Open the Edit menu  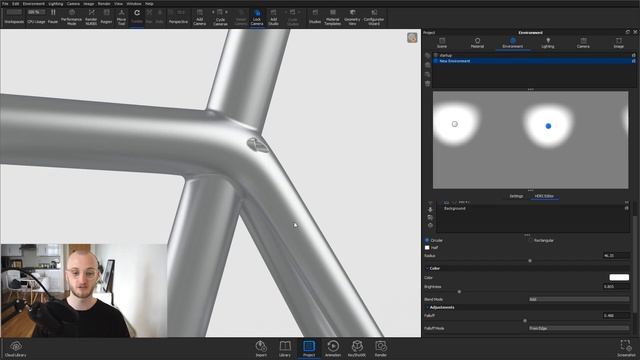(16, 4)
